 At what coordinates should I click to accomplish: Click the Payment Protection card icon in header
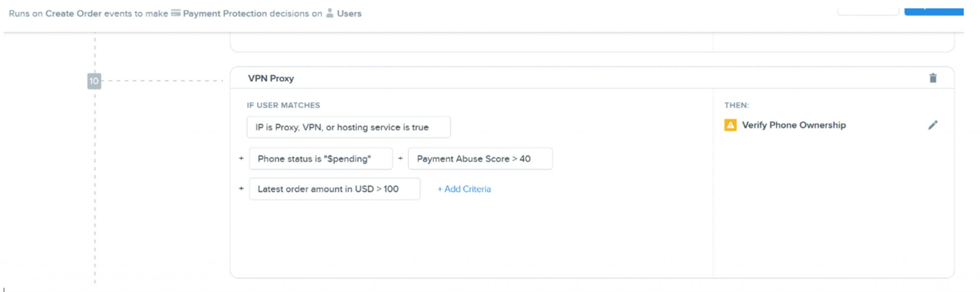click(x=175, y=13)
